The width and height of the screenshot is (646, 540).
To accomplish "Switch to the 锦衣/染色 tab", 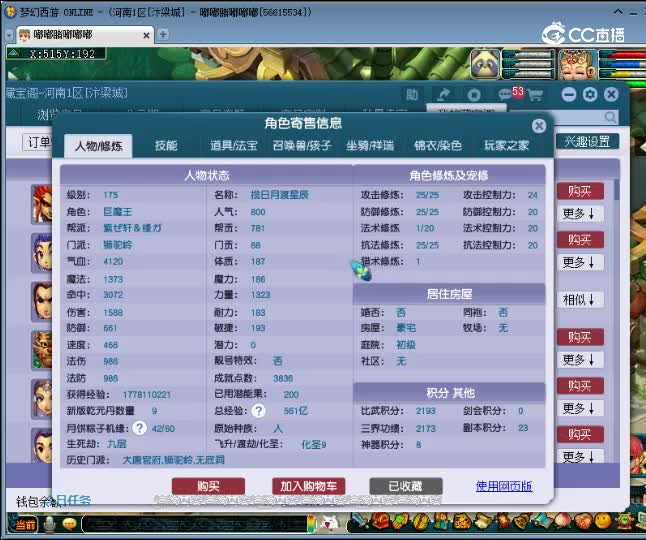I will point(438,145).
